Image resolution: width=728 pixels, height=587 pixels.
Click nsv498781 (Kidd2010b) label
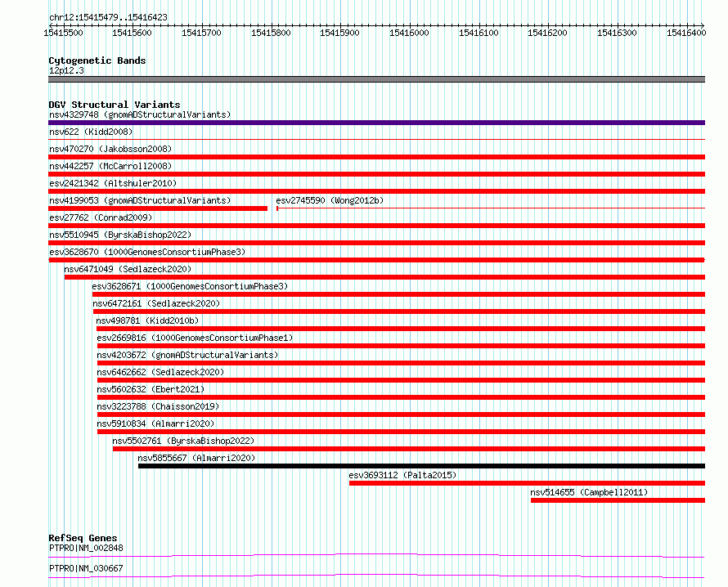point(147,320)
